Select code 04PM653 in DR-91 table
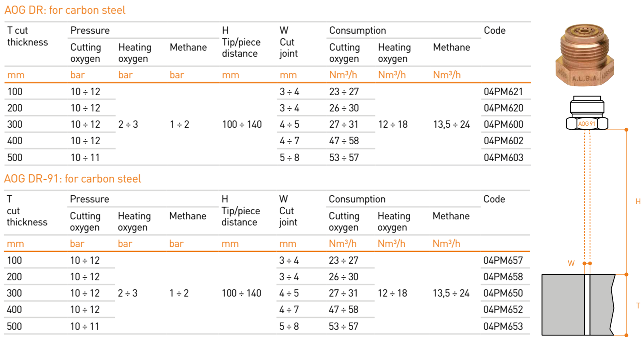This screenshot has height=338, width=644. coord(503,326)
